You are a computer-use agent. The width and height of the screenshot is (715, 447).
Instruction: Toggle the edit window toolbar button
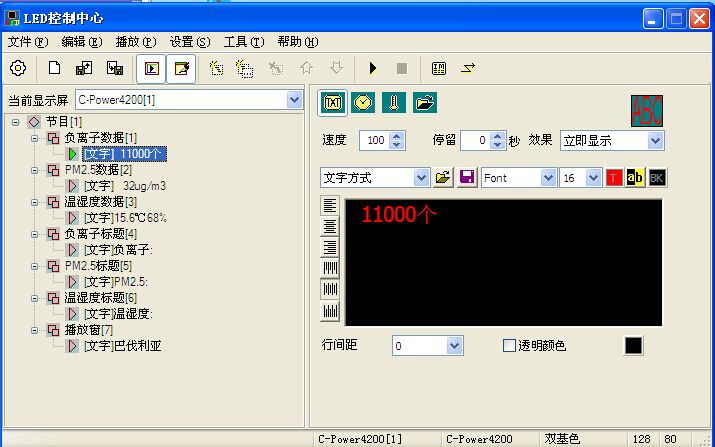point(181,69)
